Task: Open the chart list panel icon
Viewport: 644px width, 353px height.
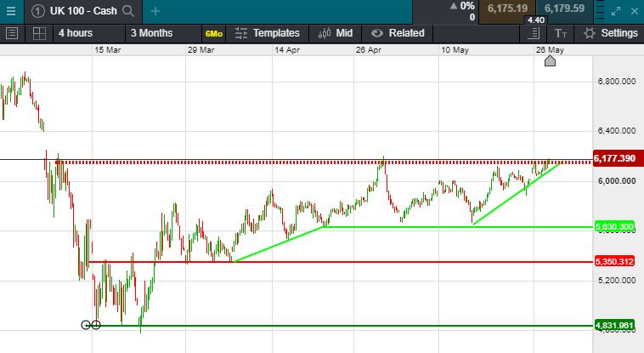Action: point(12,33)
